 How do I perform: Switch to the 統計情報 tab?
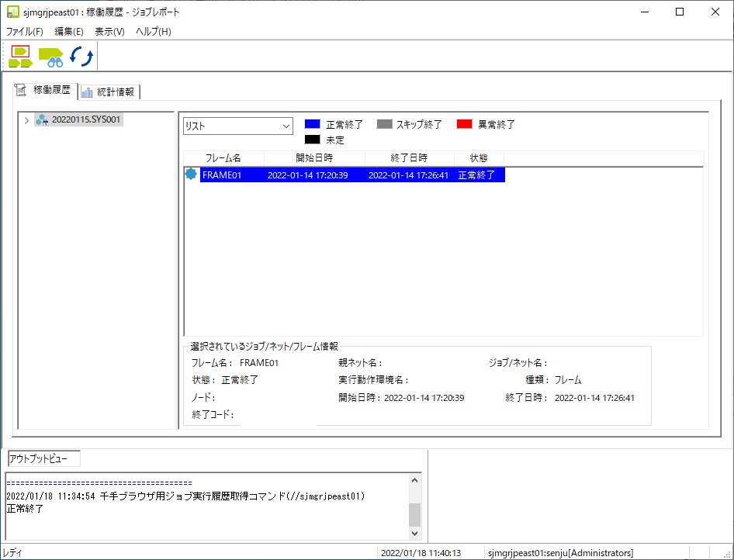(109, 92)
